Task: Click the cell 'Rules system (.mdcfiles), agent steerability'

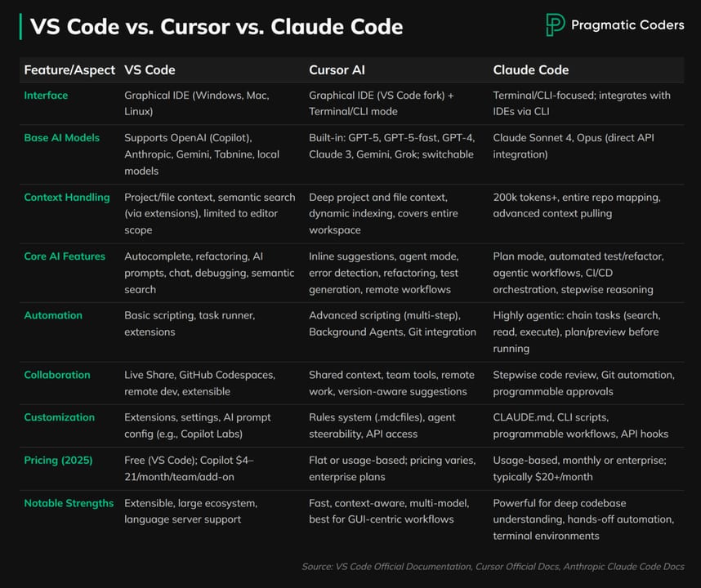Action: (x=382, y=425)
